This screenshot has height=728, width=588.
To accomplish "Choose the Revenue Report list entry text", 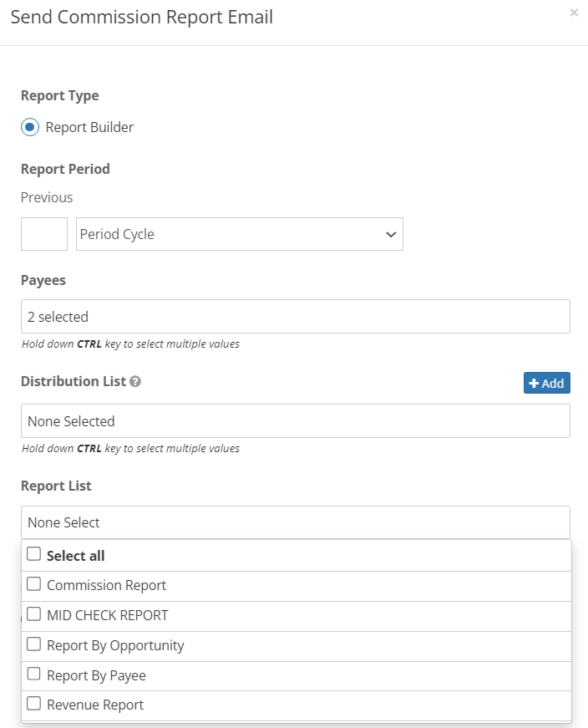I will coord(95,705).
